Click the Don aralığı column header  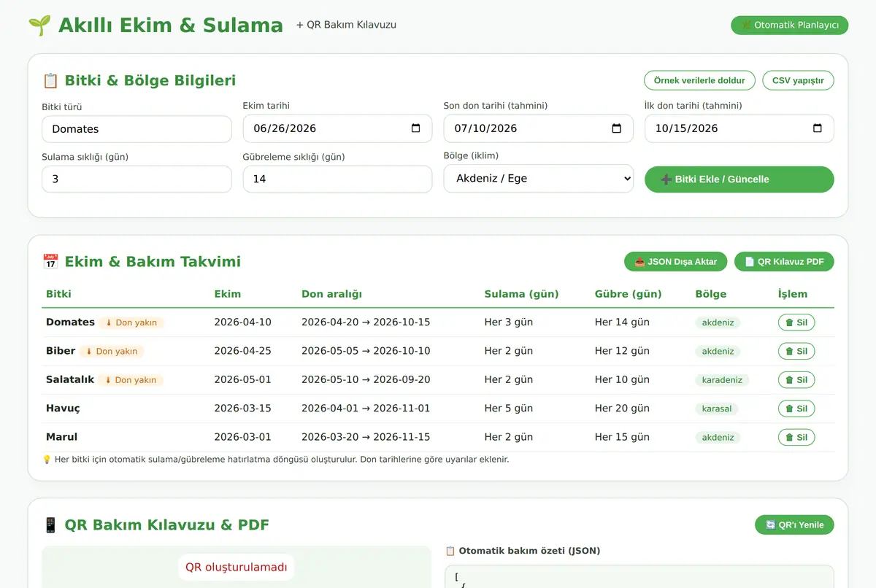(x=331, y=294)
